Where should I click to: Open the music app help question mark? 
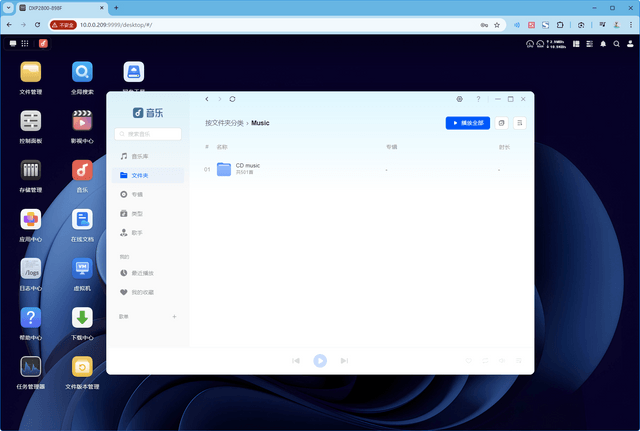[x=478, y=99]
